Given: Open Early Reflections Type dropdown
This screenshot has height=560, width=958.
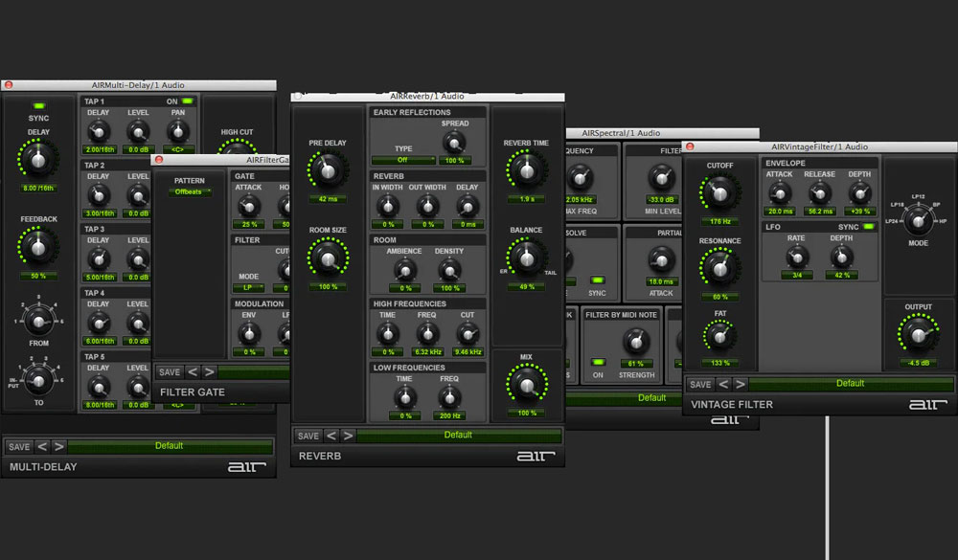Looking at the screenshot, I should [404, 160].
